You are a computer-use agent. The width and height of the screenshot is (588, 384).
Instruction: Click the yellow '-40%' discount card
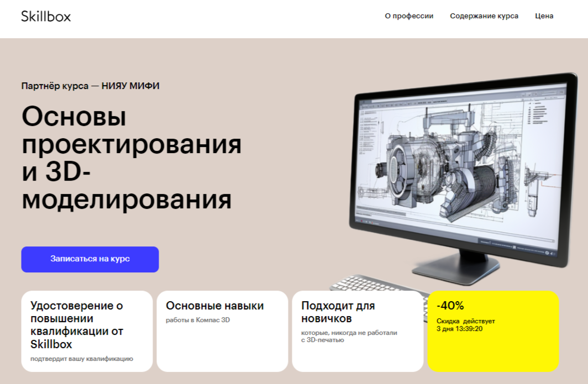(x=493, y=331)
